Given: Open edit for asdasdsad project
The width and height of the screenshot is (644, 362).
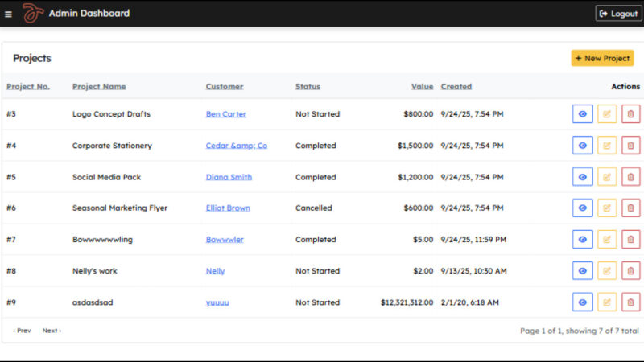Looking at the screenshot, I should [x=607, y=302].
